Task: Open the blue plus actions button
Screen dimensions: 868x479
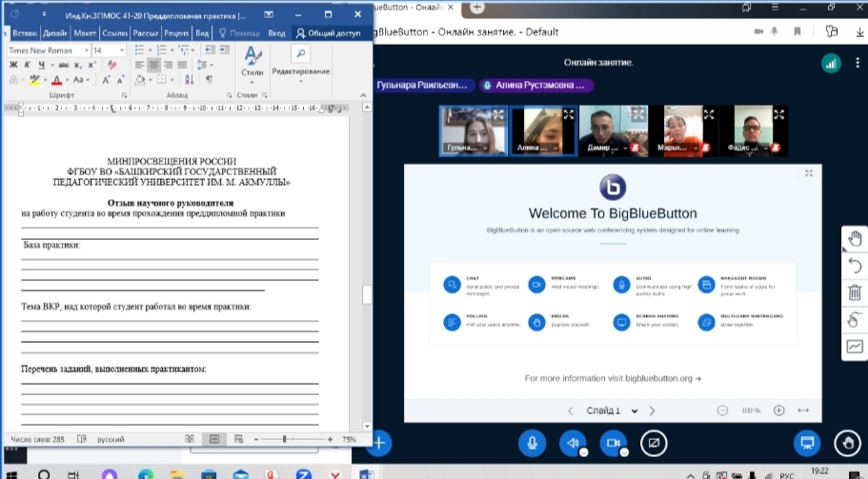Action: coord(379,443)
